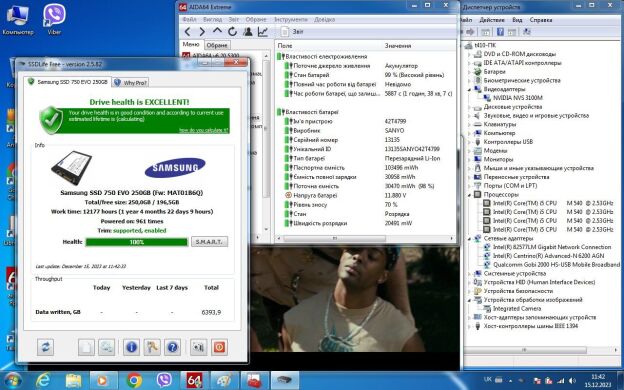Open Справка menu in Device Manager
The image size is (624, 390).
[540, 20]
